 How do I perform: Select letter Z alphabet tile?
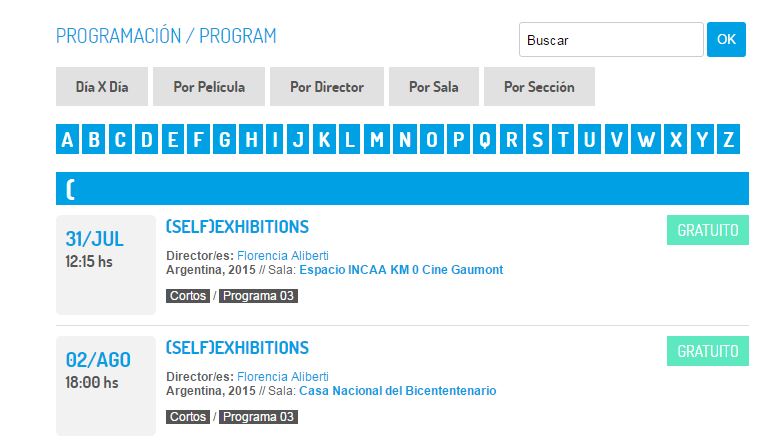(728, 140)
